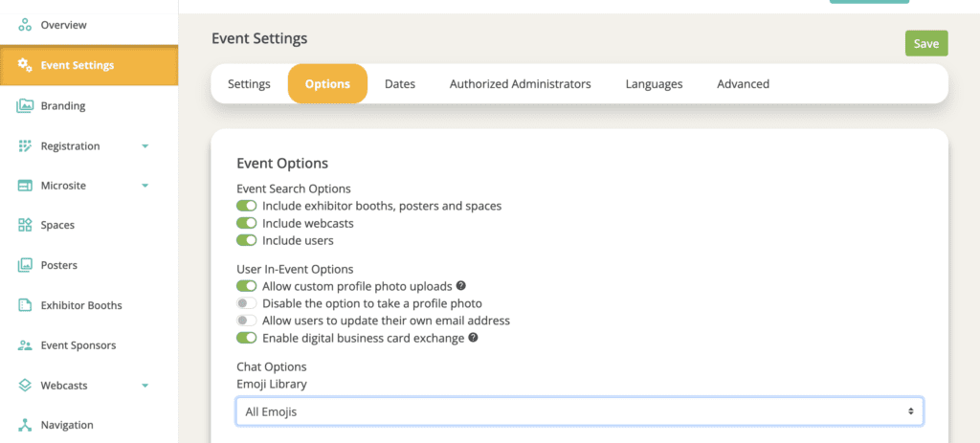Open the Emoji Library dropdown
The width and height of the screenshot is (980, 443).
[x=579, y=411]
